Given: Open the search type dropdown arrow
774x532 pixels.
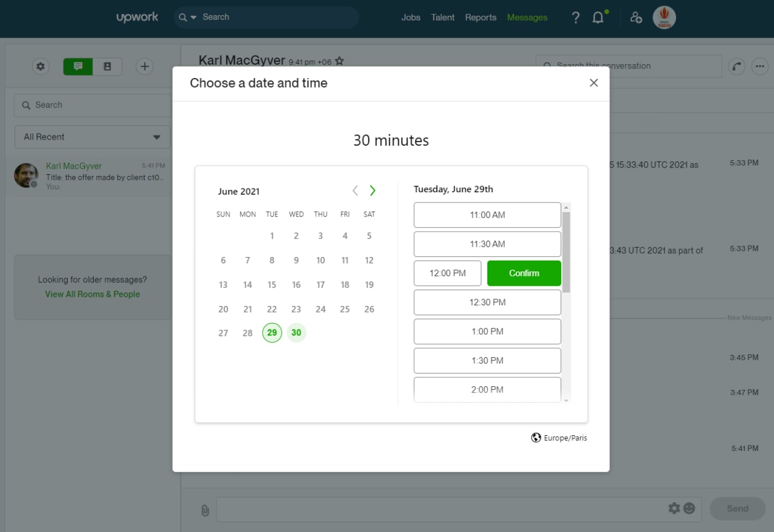Looking at the screenshot, I should 193,18.
